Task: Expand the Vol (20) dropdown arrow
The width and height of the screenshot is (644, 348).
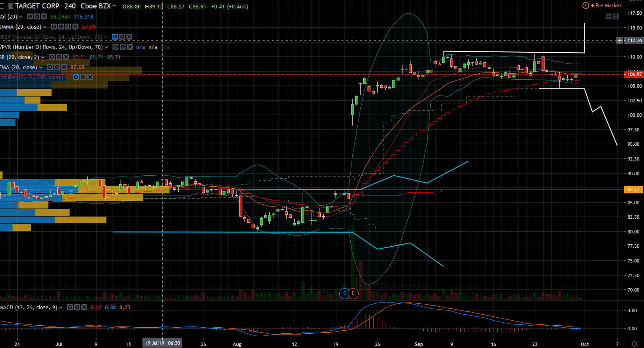Action: click(x=21, y=17)
